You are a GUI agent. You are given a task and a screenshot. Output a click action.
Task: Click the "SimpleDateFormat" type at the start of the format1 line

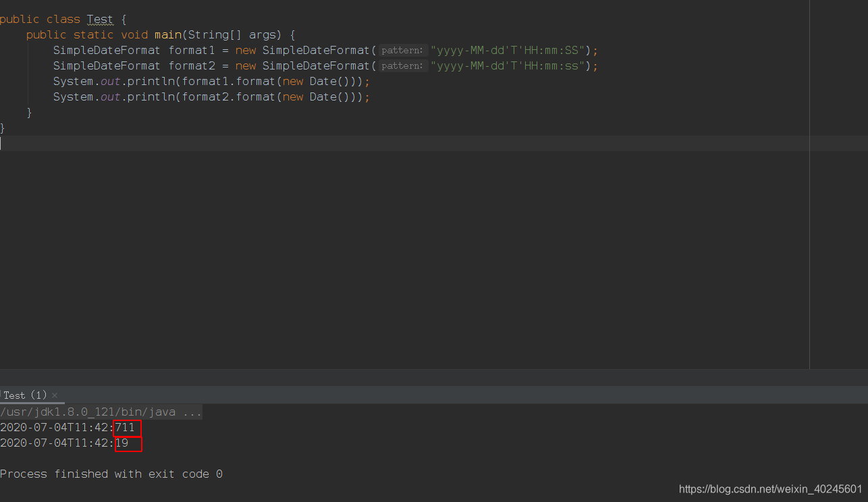pyautogui.click(x=107, y=51)
